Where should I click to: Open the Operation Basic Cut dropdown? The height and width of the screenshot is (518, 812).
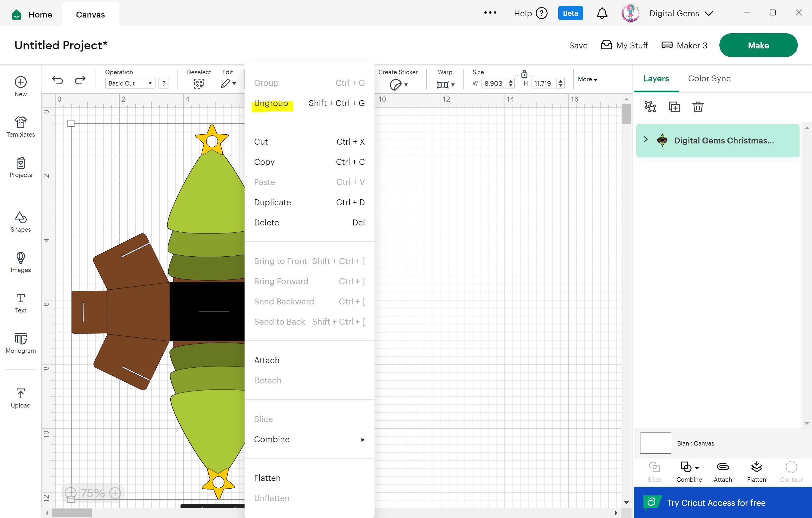[x=130, y=83]
